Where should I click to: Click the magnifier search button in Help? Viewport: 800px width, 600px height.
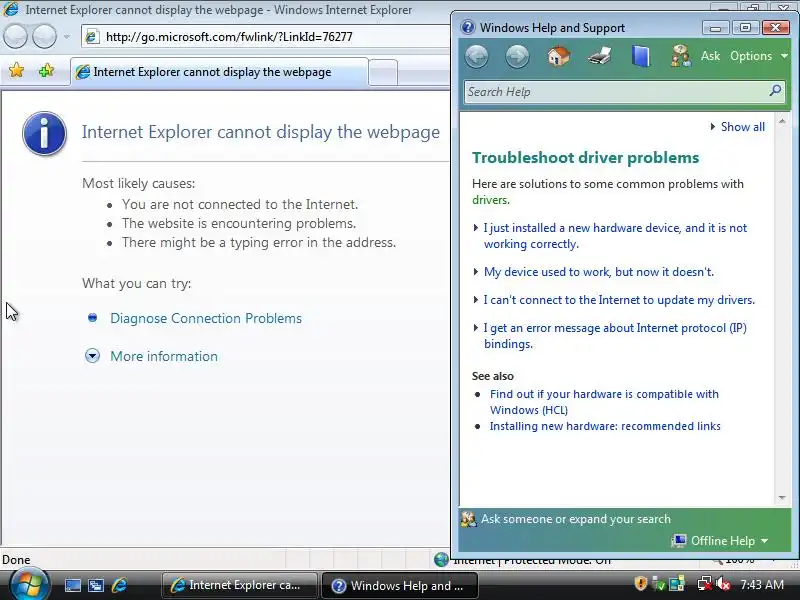pos(776,91)
